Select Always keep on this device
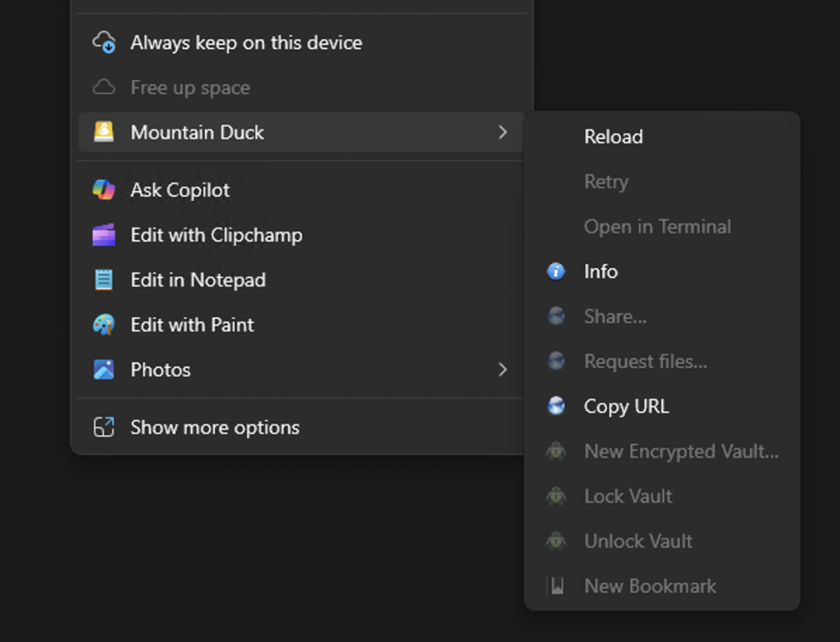This screenshot has width=840, height=642. (x=302, y=43)
